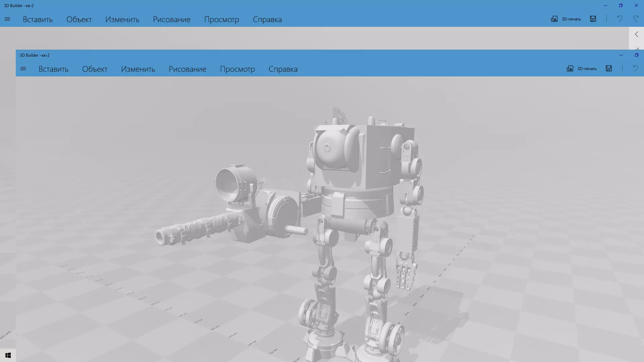Screen dimensions: 644x362
Task: Open Просмотр menu in outer window
Action: 222,19
